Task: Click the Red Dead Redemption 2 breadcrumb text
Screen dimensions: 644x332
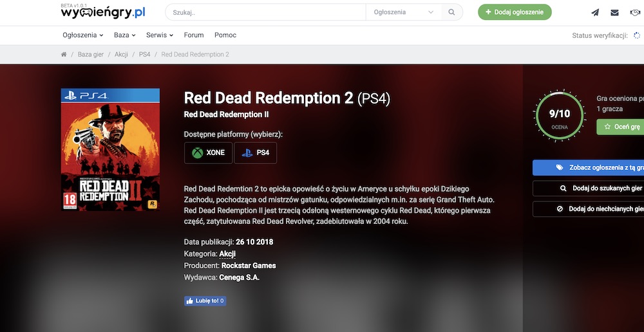Action: 195,54
